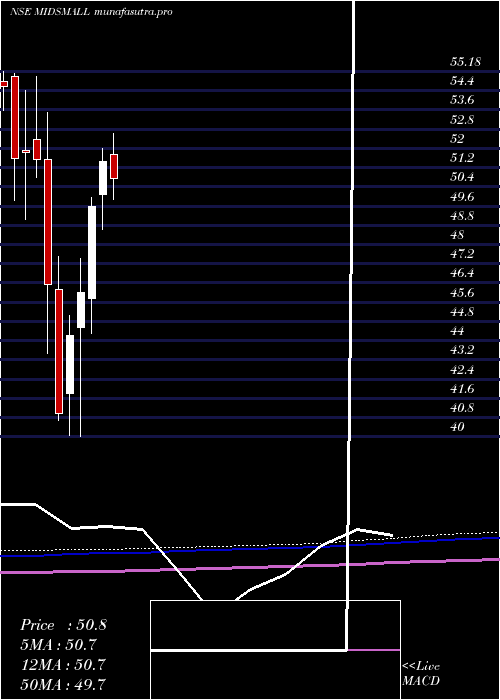Click the 50.4 price axis label
The image size is (500, 700).
click(462, 177)
